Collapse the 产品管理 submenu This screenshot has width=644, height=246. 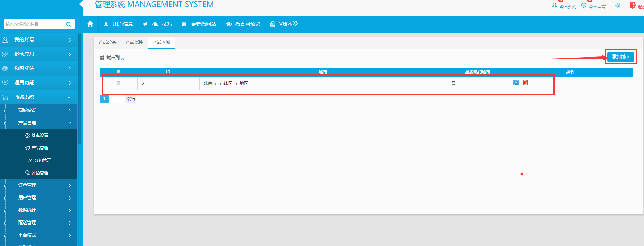point(42,123)
